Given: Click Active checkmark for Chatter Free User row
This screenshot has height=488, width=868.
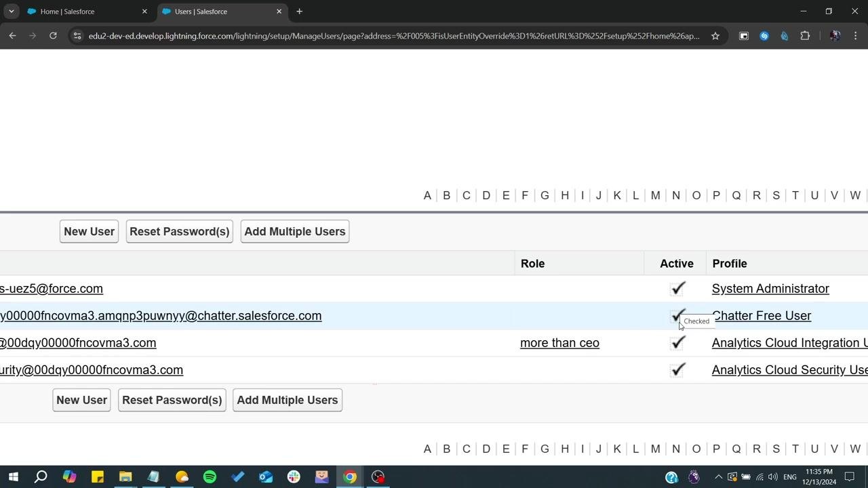Looking at the screenshot, I should pyautogui.click(x=677, y=316).
